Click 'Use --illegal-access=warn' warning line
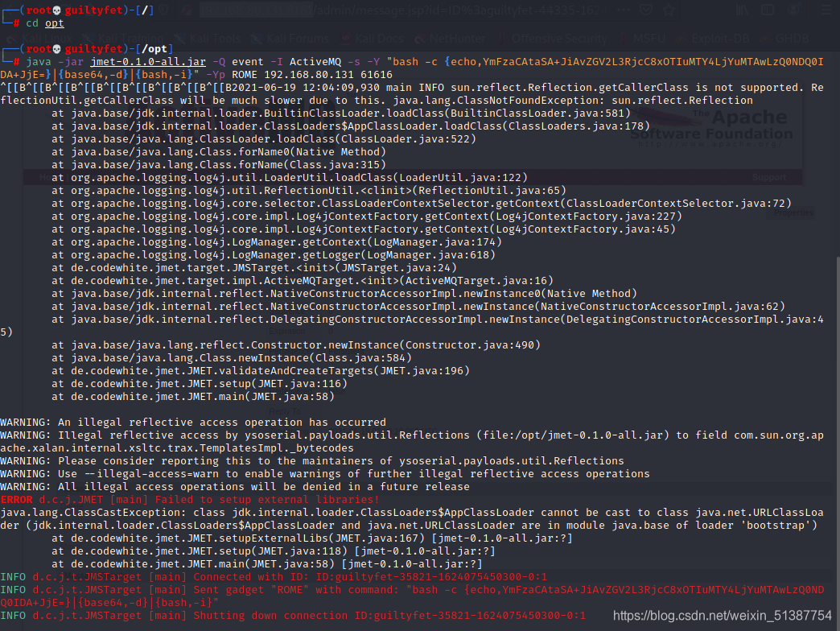 click(324, 474)
